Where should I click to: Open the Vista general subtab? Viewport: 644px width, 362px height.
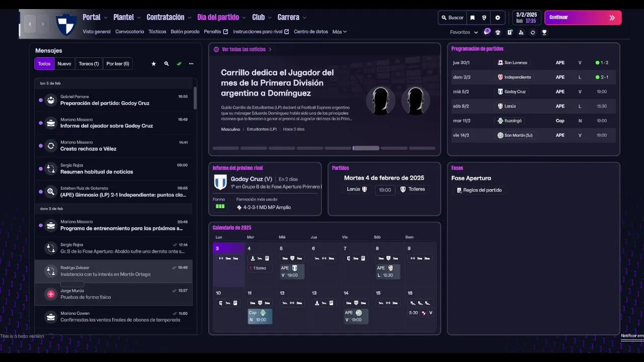click(x=97, y=32)
